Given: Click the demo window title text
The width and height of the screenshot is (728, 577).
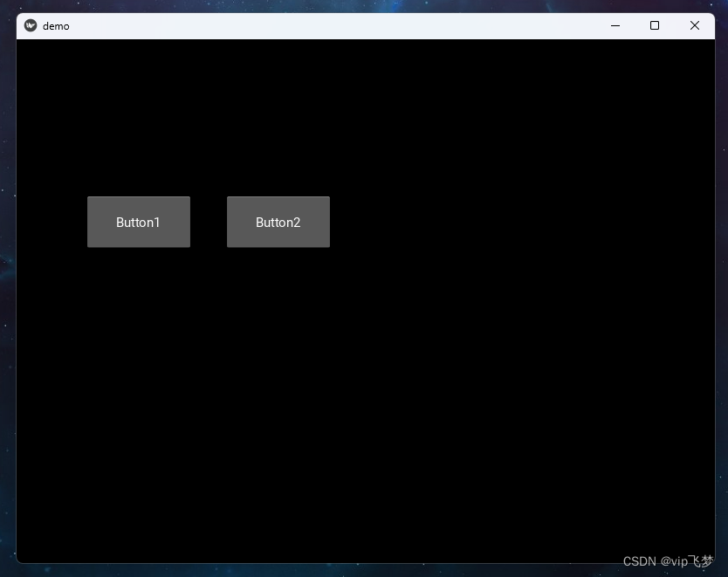Looking at the screenshot, I should [x=56, y=26].
